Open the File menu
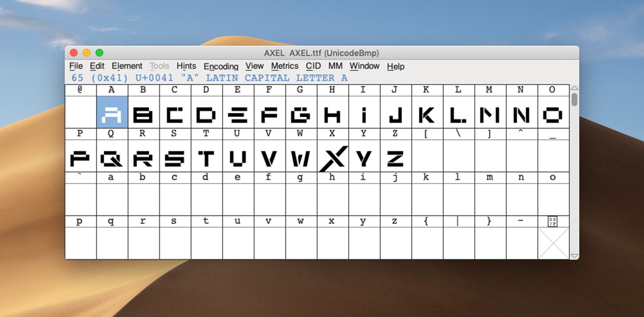Screen dimensions: 644x317 pos(76,66)
